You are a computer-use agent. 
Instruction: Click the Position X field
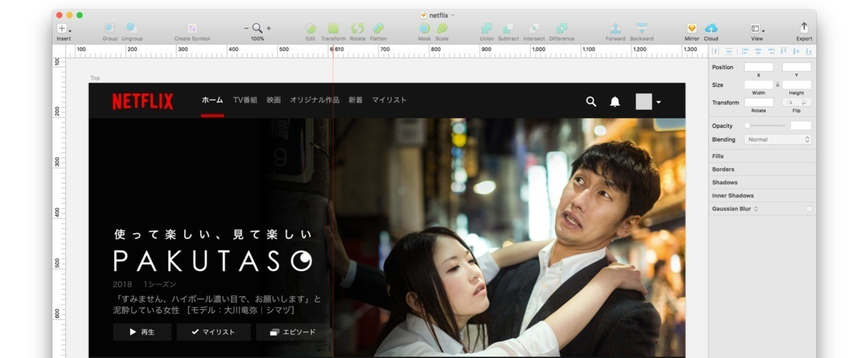(759, 67)
